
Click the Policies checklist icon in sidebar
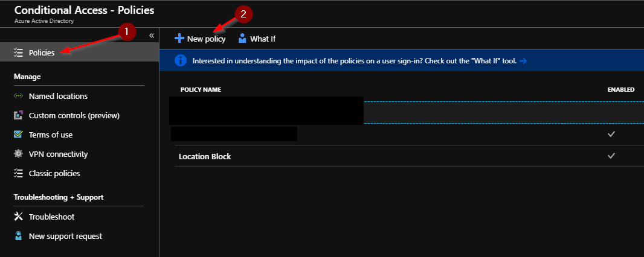tap(18, 52)
